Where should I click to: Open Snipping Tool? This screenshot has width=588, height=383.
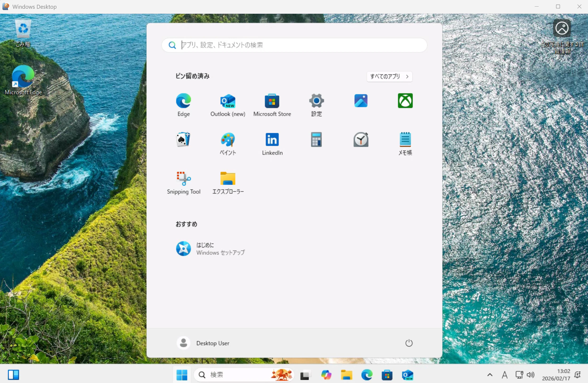coord(184,183)
